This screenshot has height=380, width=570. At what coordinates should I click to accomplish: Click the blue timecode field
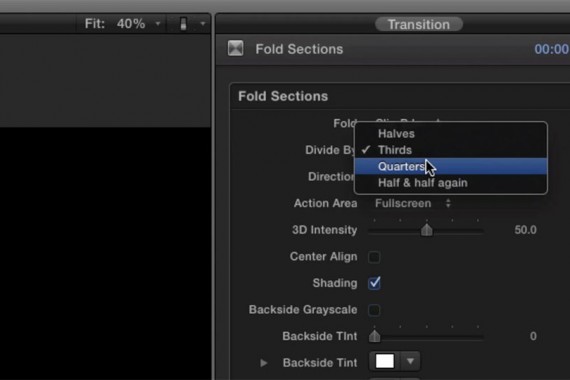tap(552, 49)
